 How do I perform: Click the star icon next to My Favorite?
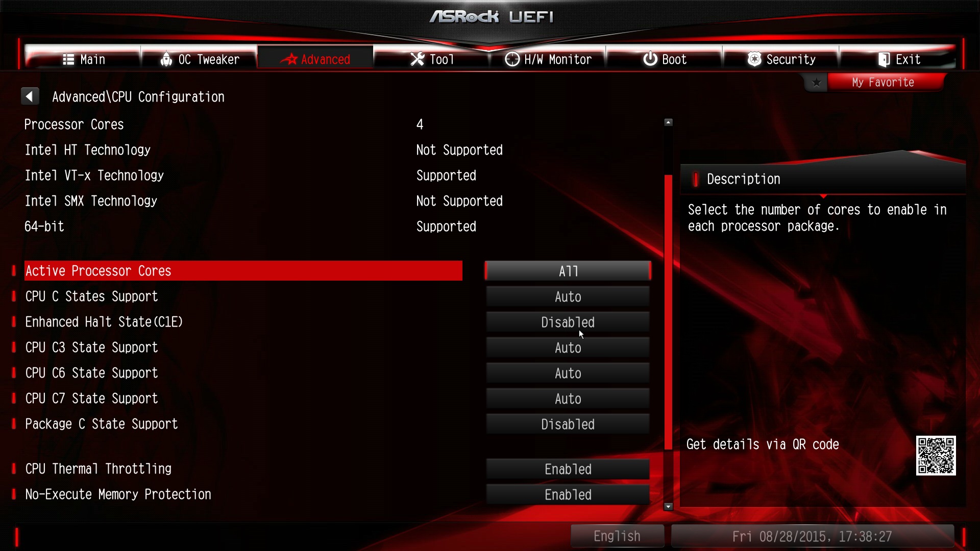coord(816,83)
